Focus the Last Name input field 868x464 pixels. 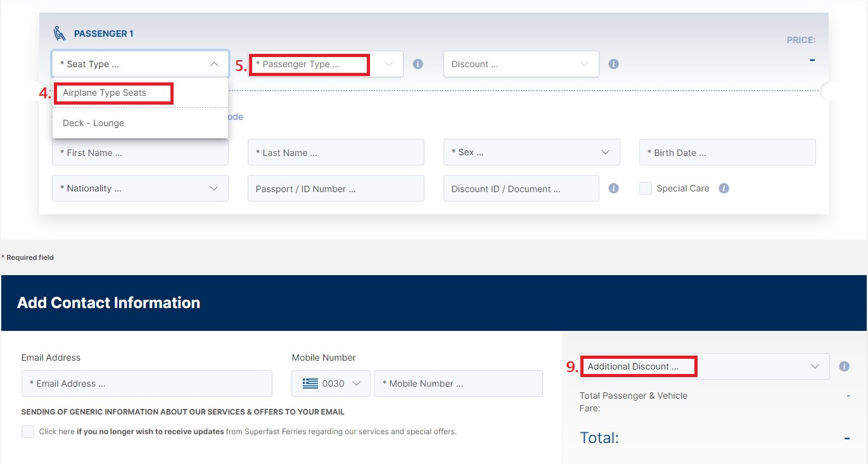(336, 152)
